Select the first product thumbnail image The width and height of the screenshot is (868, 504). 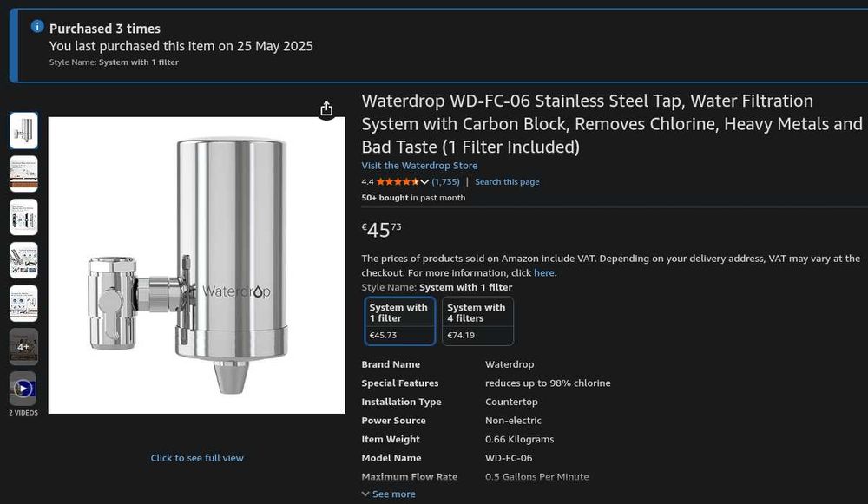pyautogui.click(x=23, y=131)
